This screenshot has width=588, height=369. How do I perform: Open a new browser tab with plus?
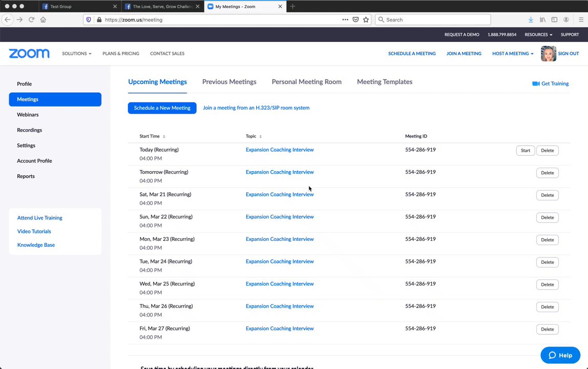click(x=292, y=6)
